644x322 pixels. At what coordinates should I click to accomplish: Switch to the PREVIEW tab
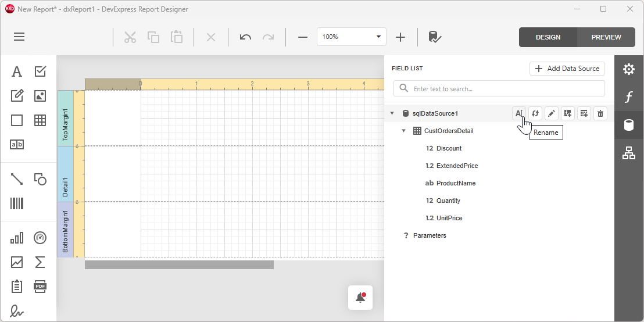point(606,37)
